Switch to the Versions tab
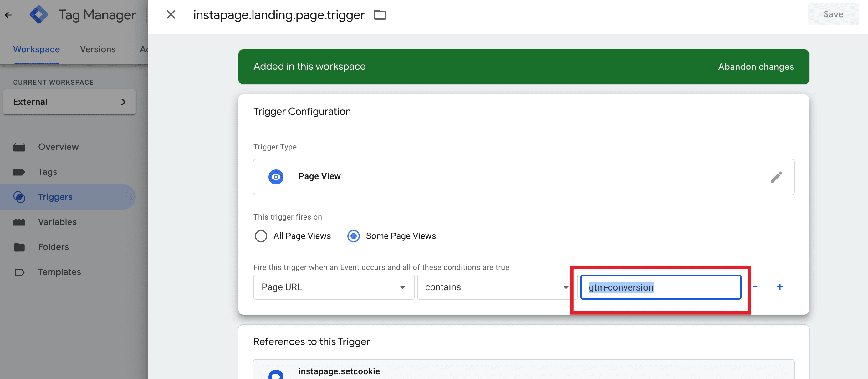 click(98, 49)
